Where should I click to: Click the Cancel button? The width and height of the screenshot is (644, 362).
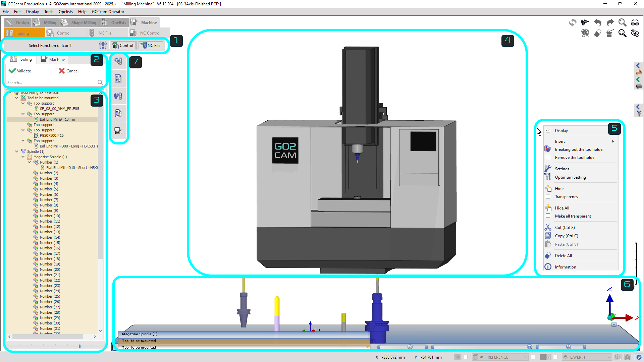click(x=71, y=71)
